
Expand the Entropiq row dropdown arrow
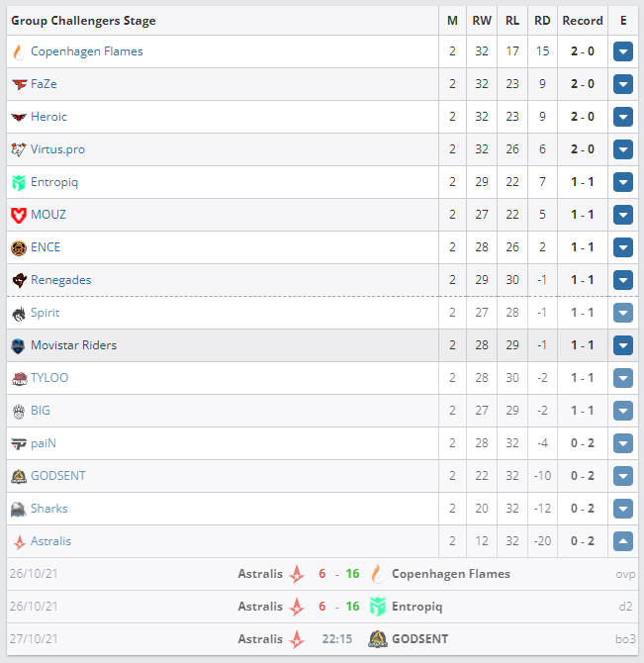(623, 182)
